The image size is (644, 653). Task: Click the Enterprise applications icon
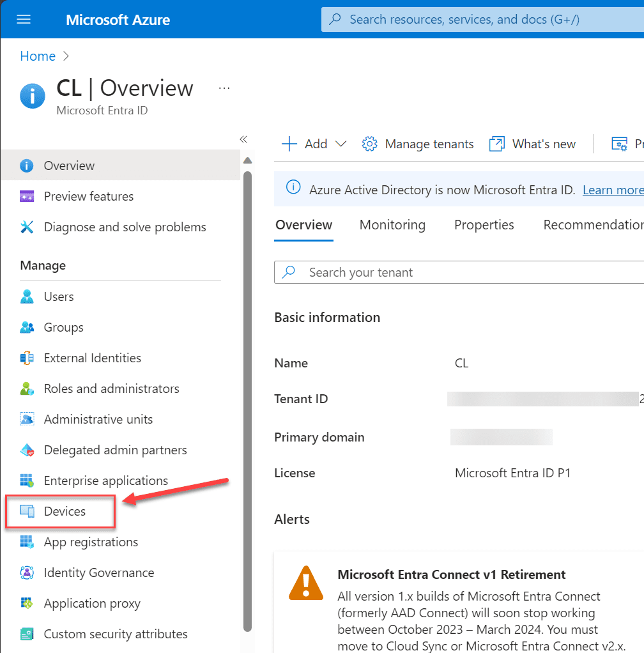pyautogui.click(x=27, y=480)
